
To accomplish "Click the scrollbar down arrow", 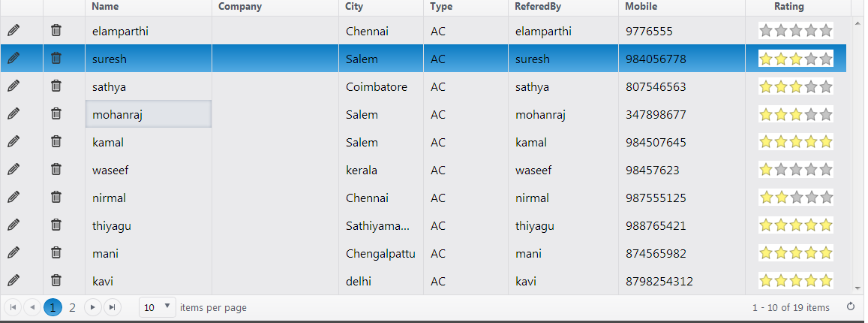I will pos(857,287).
